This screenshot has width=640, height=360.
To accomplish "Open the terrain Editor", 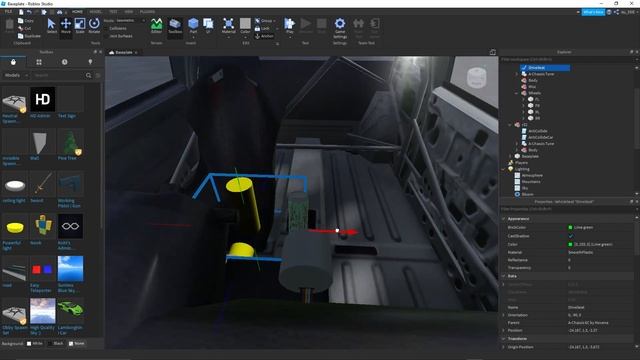I will click(x=156, y=24).
